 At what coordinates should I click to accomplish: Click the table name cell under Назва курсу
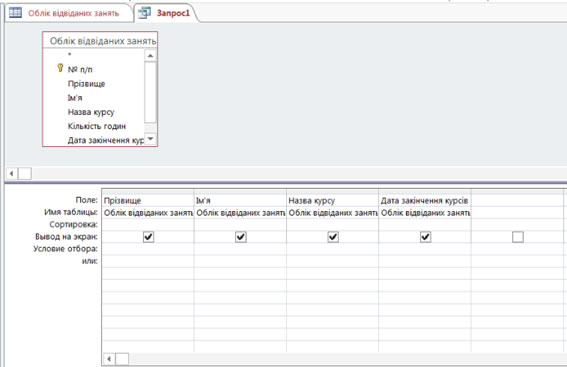[x=332, y=213]
